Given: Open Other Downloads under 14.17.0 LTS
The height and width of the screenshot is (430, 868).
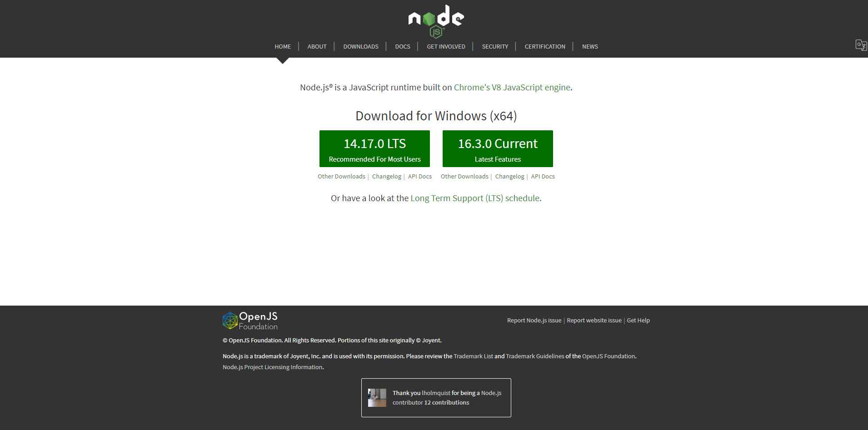Looking at the screenshot, I should point(341,176).
